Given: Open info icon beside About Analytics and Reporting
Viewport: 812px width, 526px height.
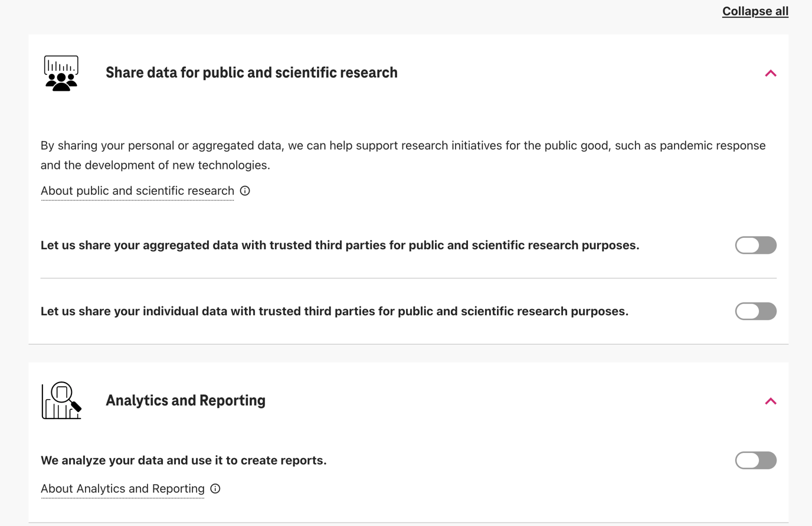Looking at the screenshot, I should [x=215, y=489].
